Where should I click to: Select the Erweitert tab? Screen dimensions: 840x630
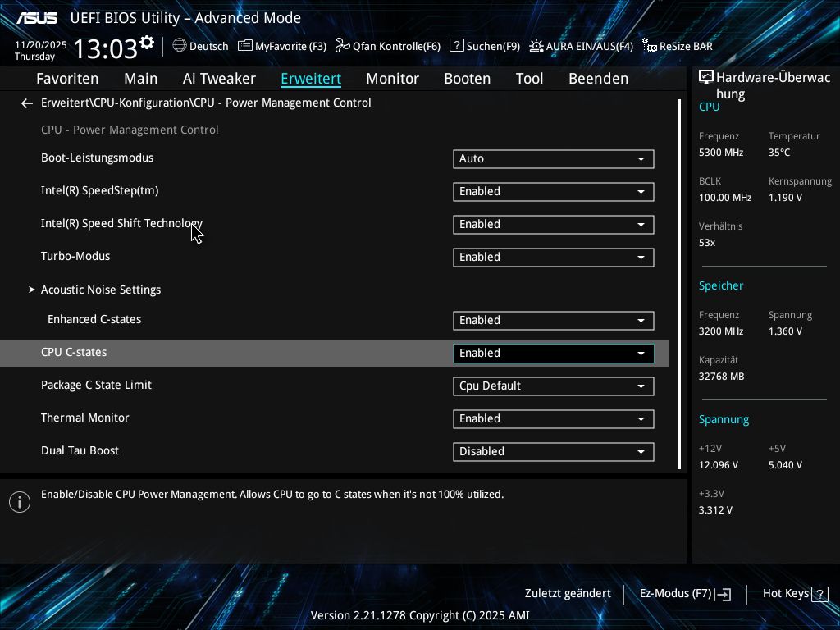[x=311, y=79]
